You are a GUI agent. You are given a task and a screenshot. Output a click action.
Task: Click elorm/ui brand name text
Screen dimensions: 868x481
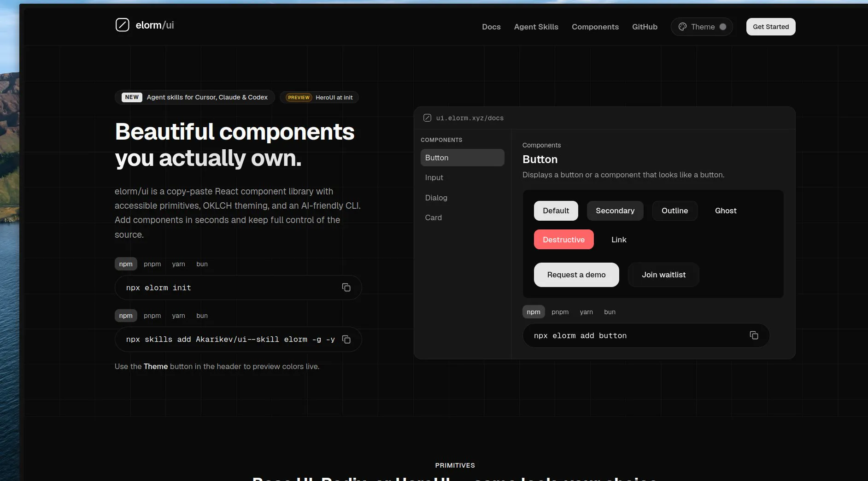tap(155, 25)
